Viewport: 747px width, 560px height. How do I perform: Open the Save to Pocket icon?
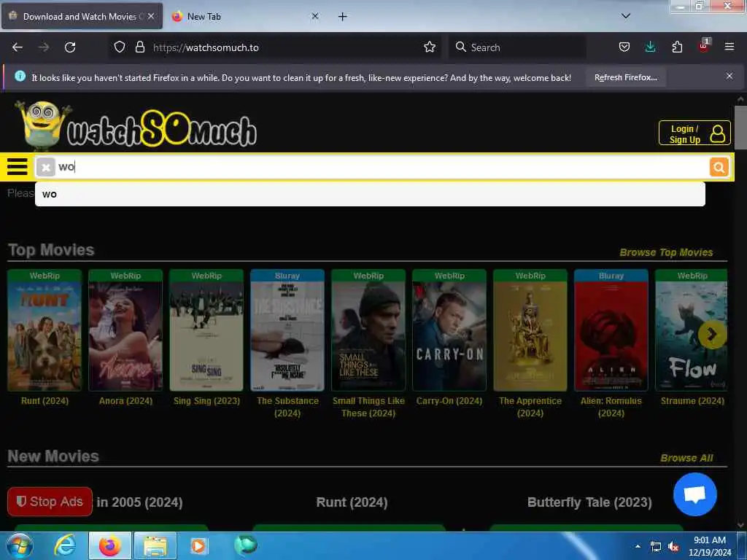coord(624,47)
